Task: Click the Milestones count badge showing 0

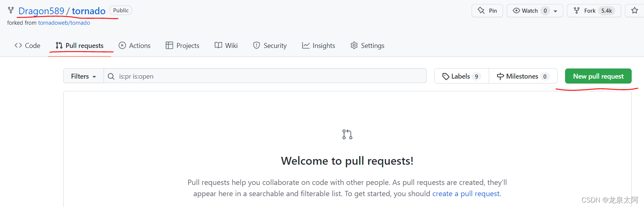Action: click(x=545, y=76)
